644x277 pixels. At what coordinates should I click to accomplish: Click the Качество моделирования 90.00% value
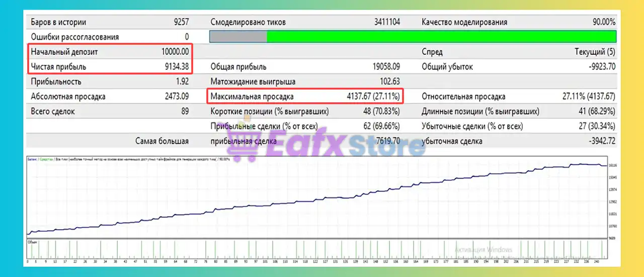click(604, 22)
